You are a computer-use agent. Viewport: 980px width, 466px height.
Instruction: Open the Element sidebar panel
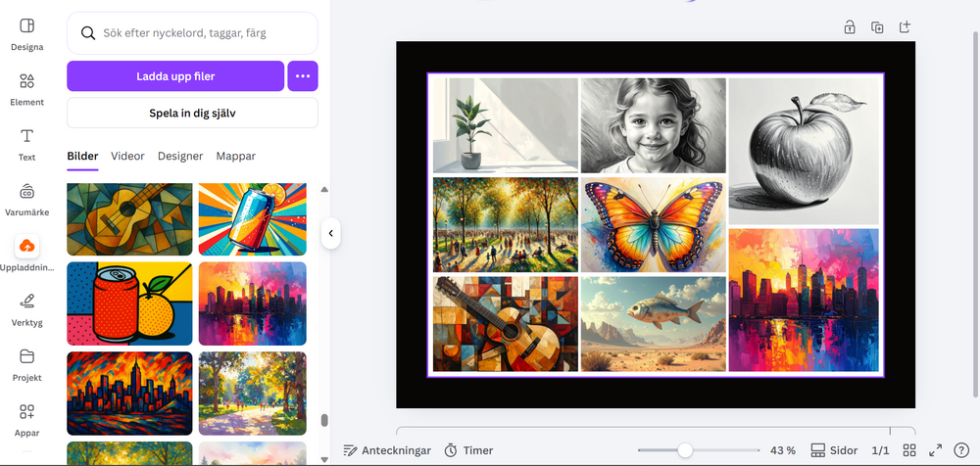[26, 88]
